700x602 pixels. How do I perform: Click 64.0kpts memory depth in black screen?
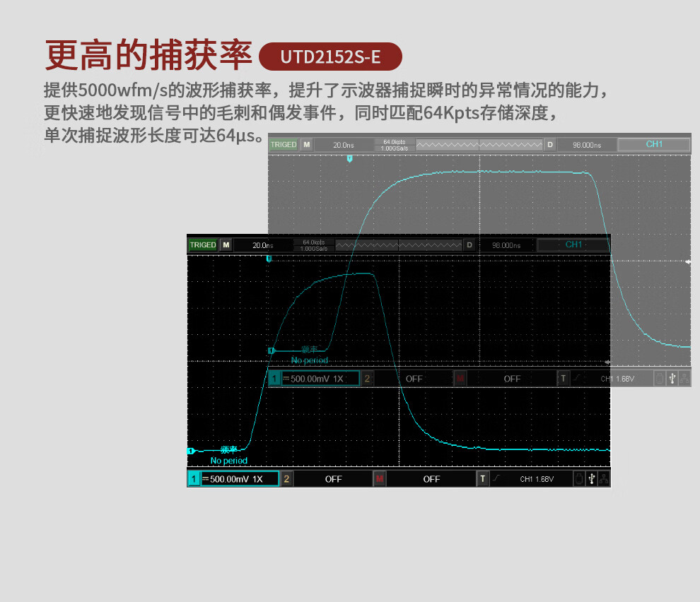coord(314,242)
